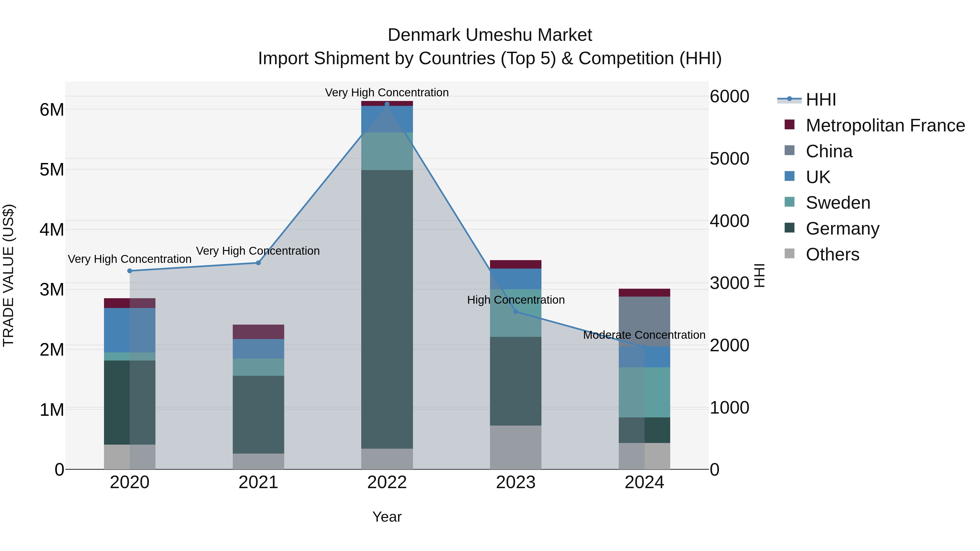Click the China segment in 2024 bar

point(644,321)
